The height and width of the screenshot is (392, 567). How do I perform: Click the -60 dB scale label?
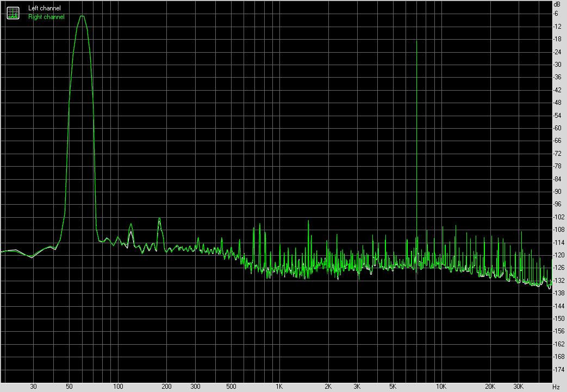coord(557,128)
